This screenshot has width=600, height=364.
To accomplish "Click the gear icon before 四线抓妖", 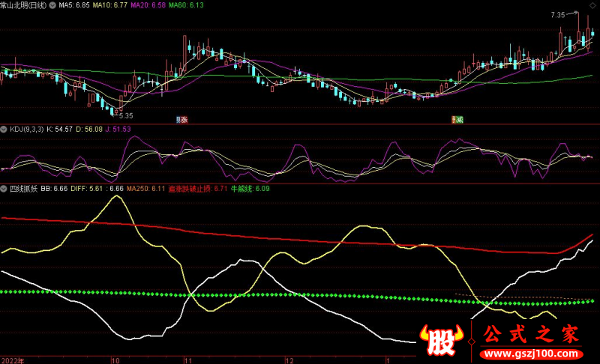I will point(4,189).
